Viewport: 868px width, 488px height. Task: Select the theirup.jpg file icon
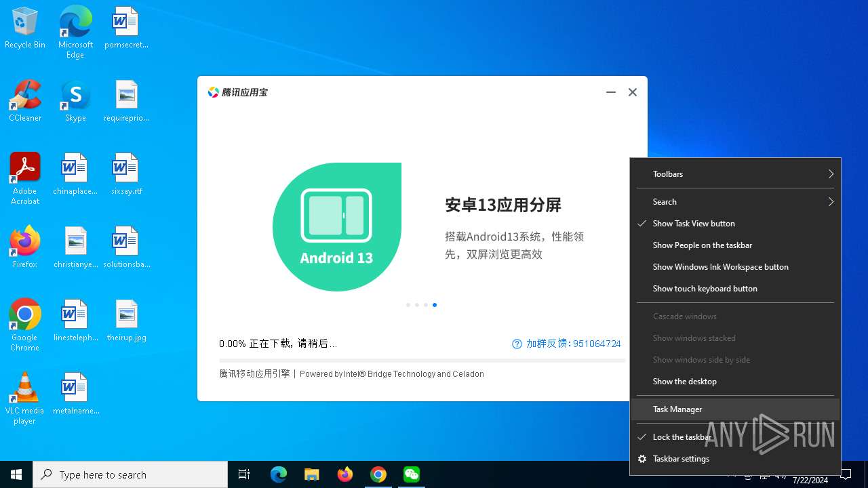tap(126, 321)
